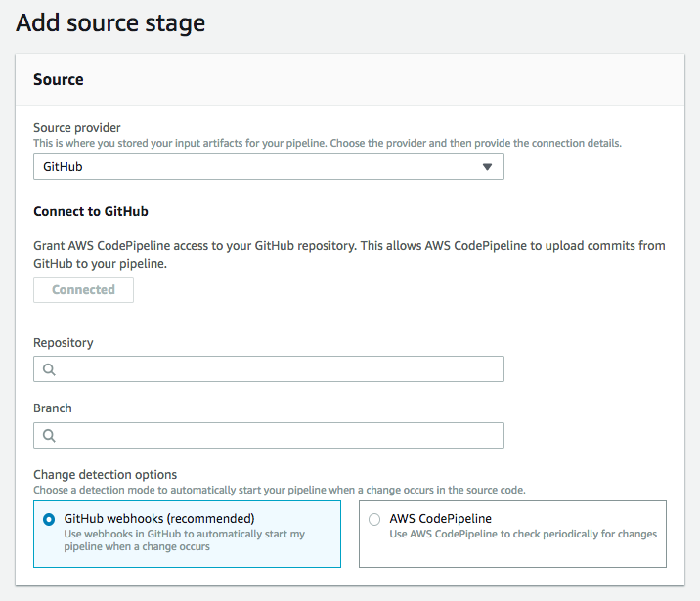Click the Add source stage heading

tap(110, 22)
